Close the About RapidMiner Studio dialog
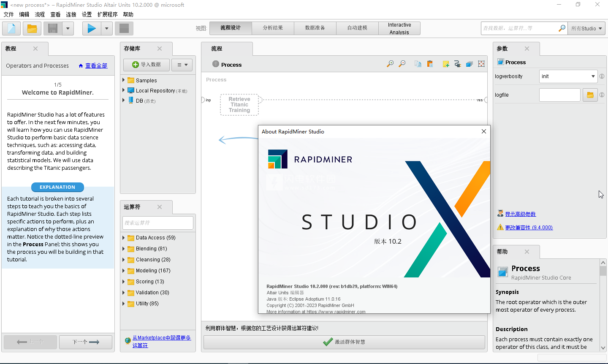Viewport: 608px width, 364px height. coord(484,131)
